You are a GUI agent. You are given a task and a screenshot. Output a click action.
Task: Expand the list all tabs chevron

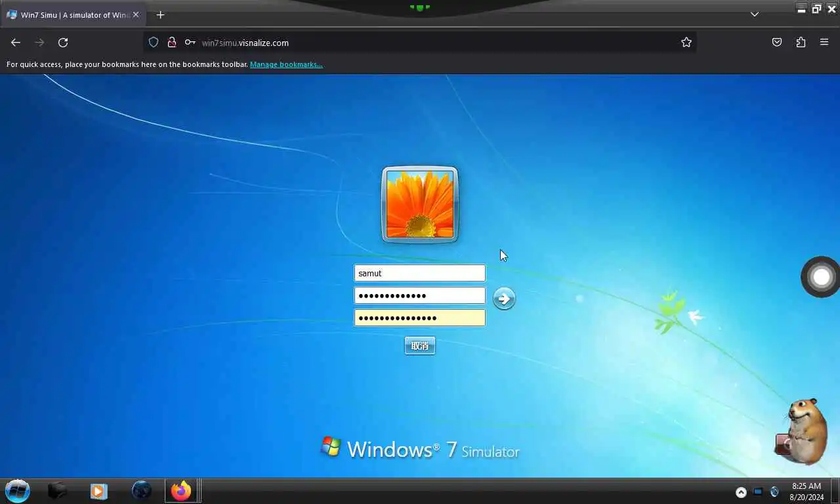coord(755,14)
